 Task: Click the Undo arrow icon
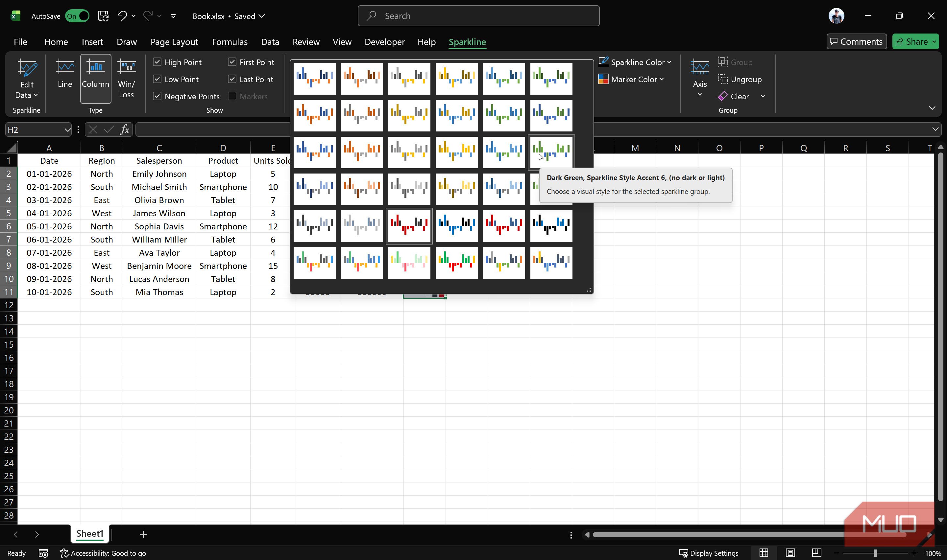pos(122,16)
